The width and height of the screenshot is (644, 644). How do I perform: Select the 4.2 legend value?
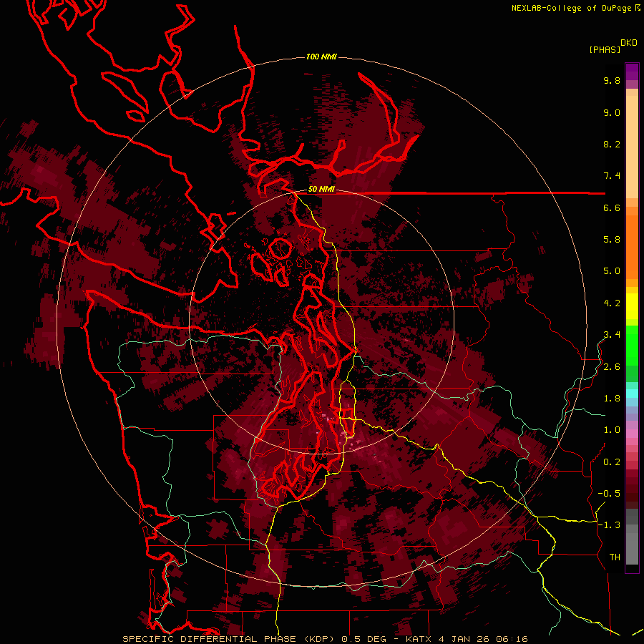click(x=612, y=303)
